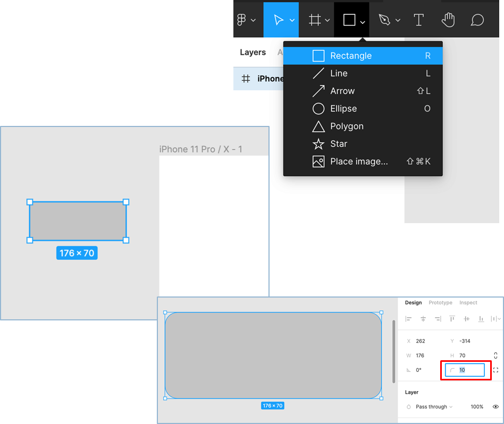Select the Rectangle shape tool in toolbar
504x424 pixels.
(x=349, y=20)
